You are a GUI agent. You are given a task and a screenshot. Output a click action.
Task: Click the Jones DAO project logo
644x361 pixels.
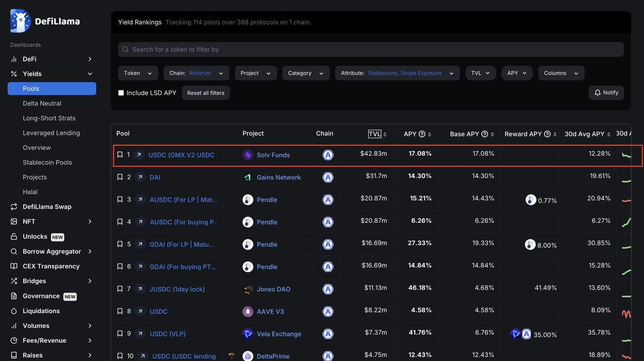[247, 289]
